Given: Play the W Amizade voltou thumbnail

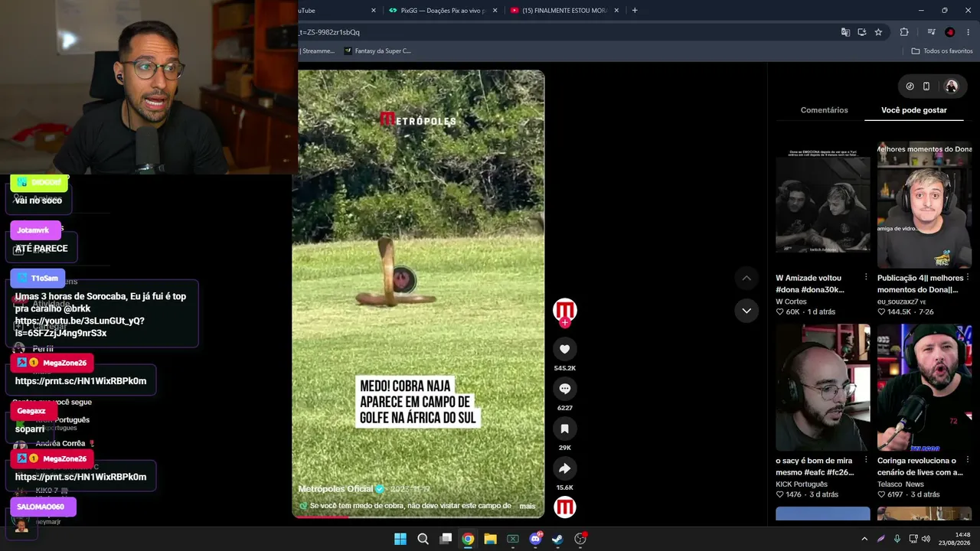Looking at the screenshot, I should coord(823,205).
